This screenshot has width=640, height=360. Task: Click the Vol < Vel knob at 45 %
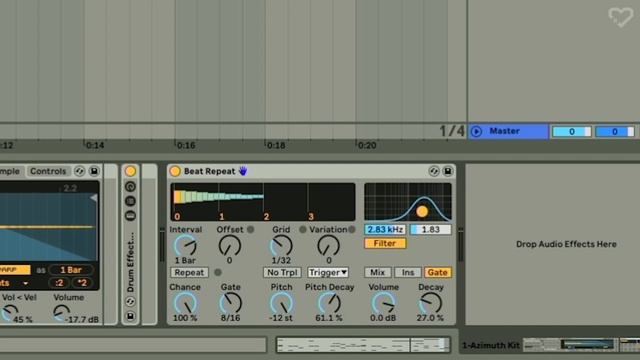(x=9, y=313)
